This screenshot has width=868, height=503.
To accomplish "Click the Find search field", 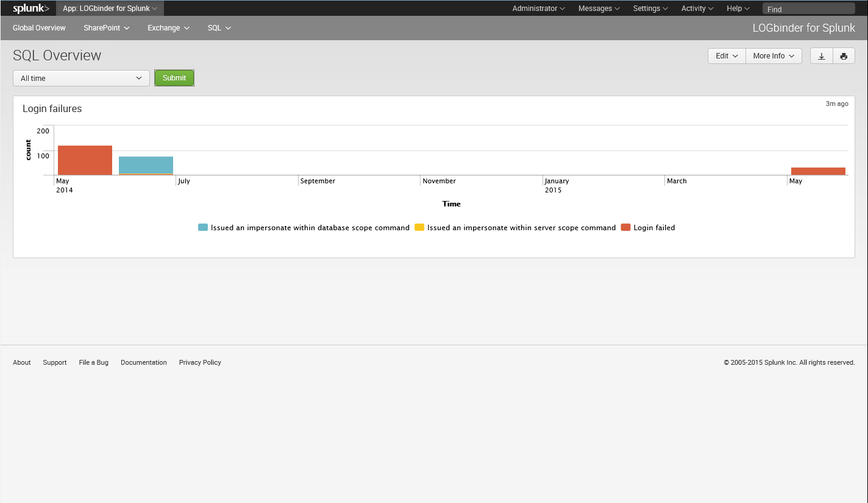I will point(809,9).
